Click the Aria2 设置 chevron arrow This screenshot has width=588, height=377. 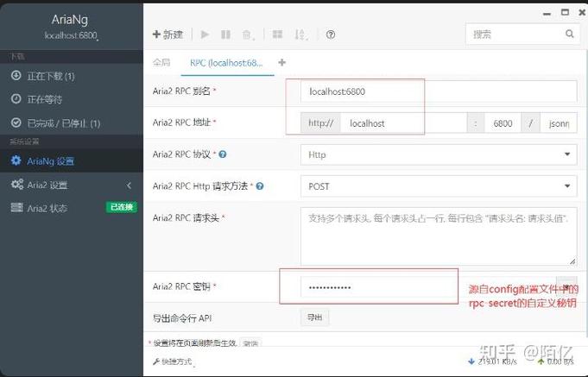click(129, 185)
